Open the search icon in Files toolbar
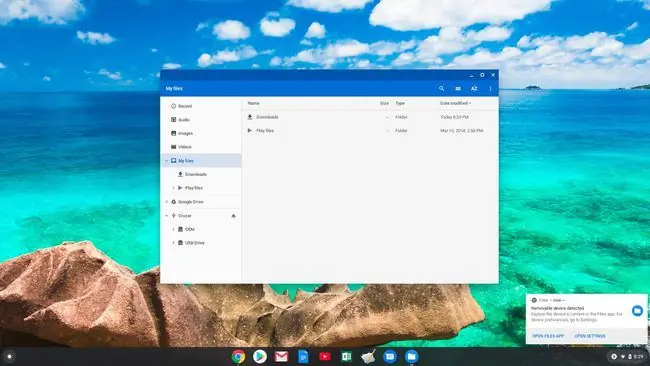Image resolution: width=650 pixels, height=366 pixels. [441, 88]
